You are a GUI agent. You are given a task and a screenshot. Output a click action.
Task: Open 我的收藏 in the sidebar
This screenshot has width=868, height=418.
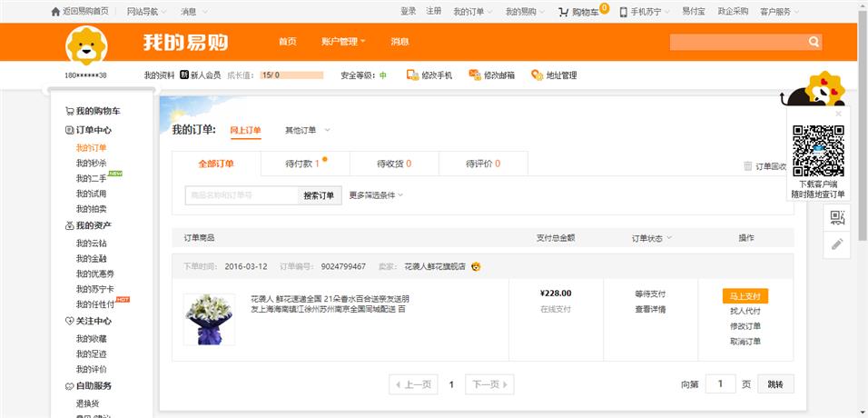[x=92, y=339]
